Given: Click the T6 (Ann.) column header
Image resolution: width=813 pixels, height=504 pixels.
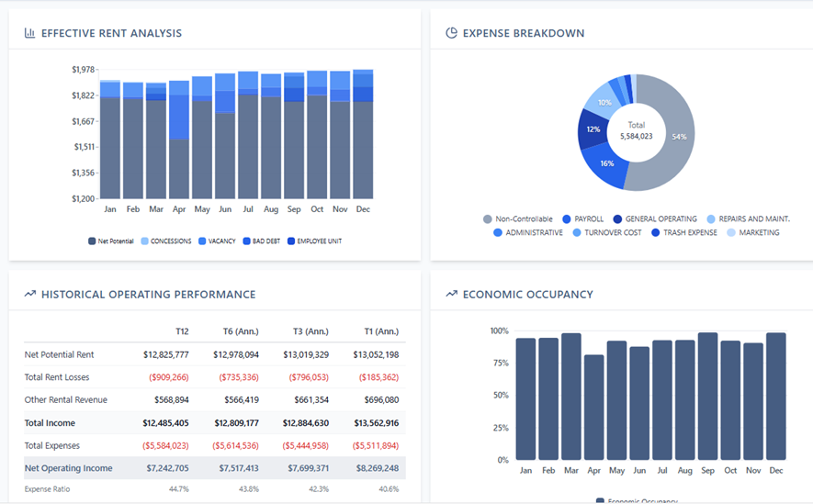Looking at the screenshot, I should point(241,331).
